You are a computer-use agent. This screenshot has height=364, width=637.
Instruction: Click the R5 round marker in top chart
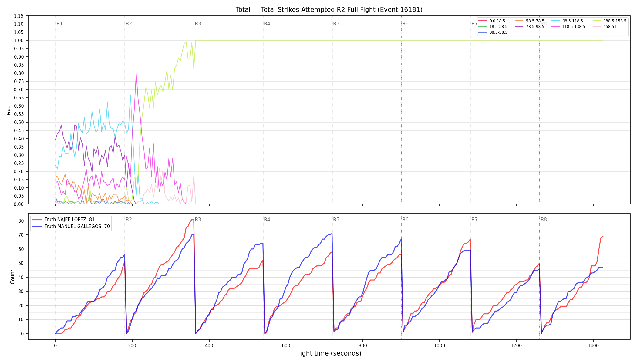[336, 24]
